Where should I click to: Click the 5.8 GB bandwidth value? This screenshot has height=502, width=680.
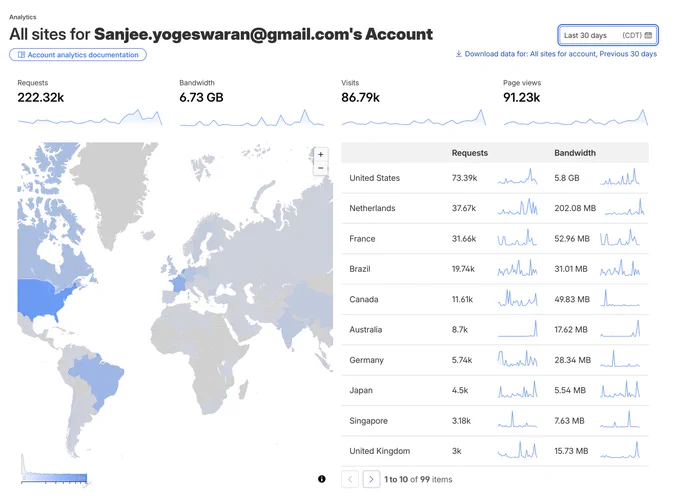tap(566, 178)
